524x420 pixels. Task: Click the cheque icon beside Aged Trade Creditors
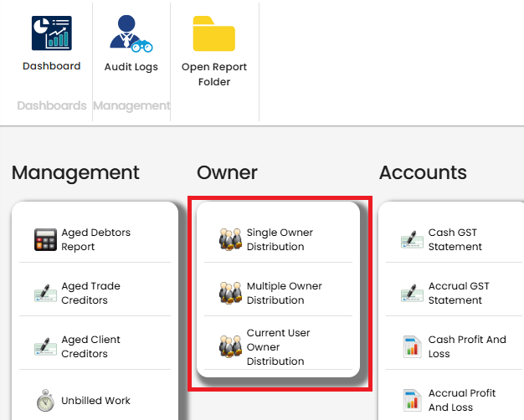44,294
